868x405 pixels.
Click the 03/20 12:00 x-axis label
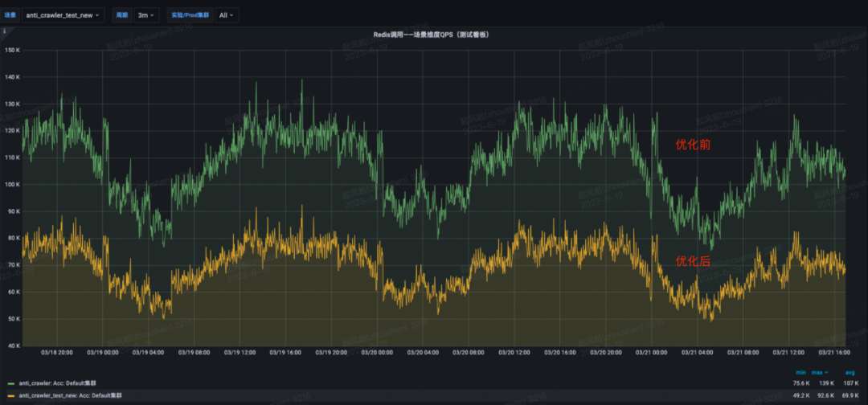(x=514, y=352)
